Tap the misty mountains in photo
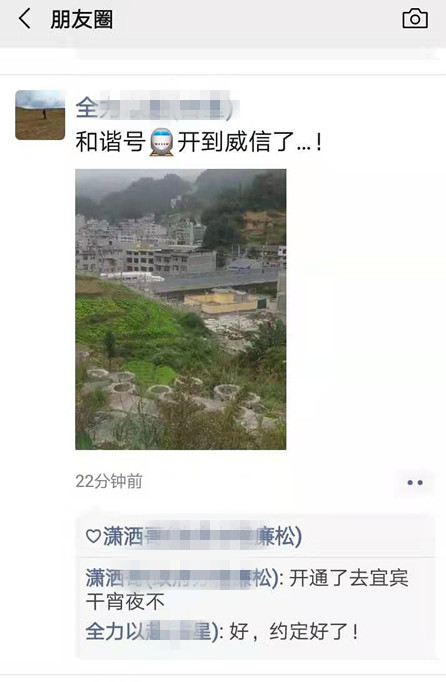Viewport: 446px width, 682px height. (181, 191)
